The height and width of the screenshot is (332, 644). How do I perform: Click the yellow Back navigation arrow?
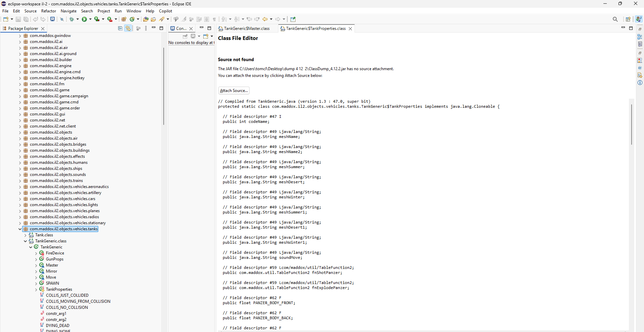coord(265,19)
